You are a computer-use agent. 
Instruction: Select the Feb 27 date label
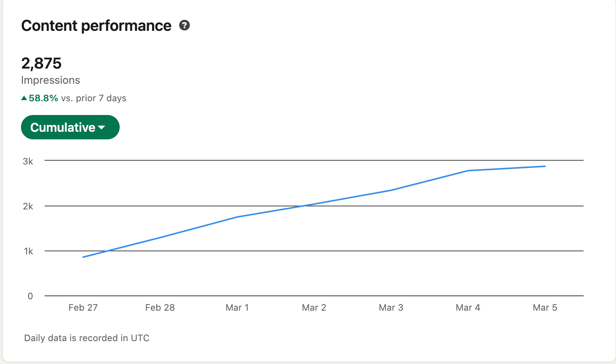coord(83,308)
